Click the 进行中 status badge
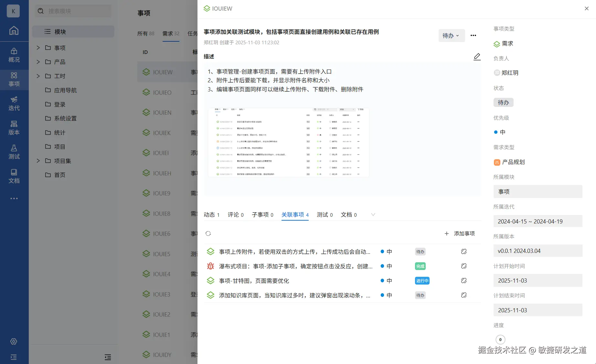The image size is (596, 364). tap(422, 281)
